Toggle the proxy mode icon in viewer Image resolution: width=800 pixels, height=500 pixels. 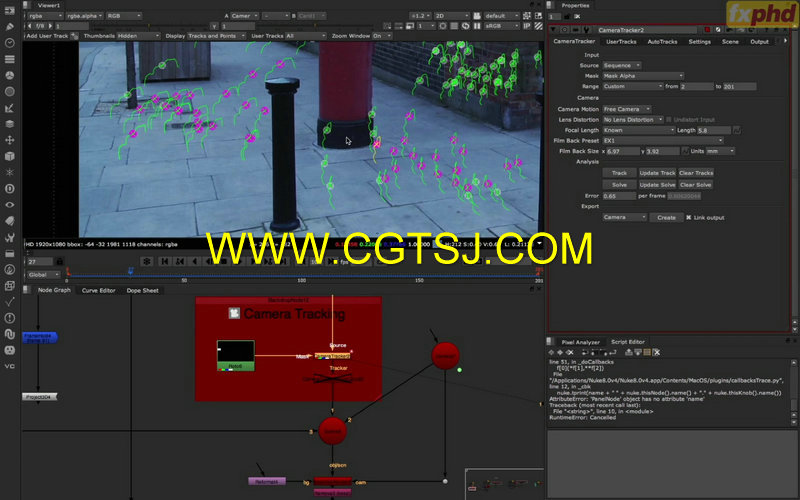(x=409, y=26)
